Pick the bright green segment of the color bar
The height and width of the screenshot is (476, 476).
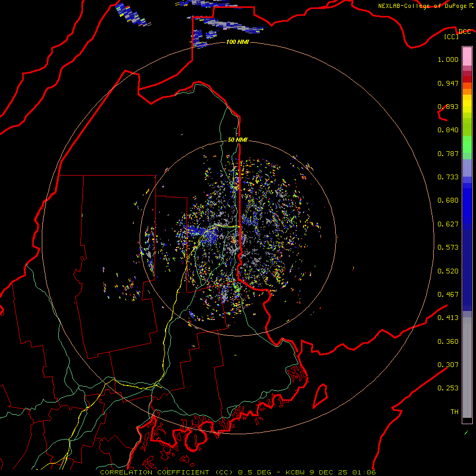pyautogui.click(x=467, y=144)
